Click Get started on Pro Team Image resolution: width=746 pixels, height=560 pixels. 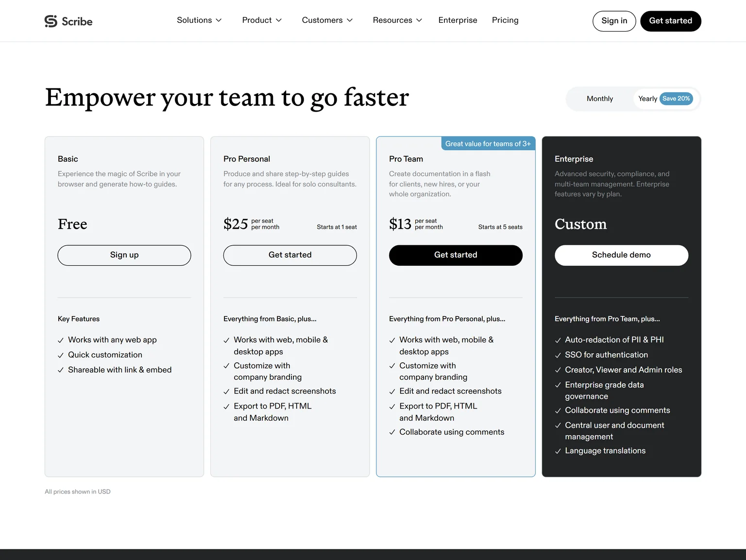tap(456, 255)
